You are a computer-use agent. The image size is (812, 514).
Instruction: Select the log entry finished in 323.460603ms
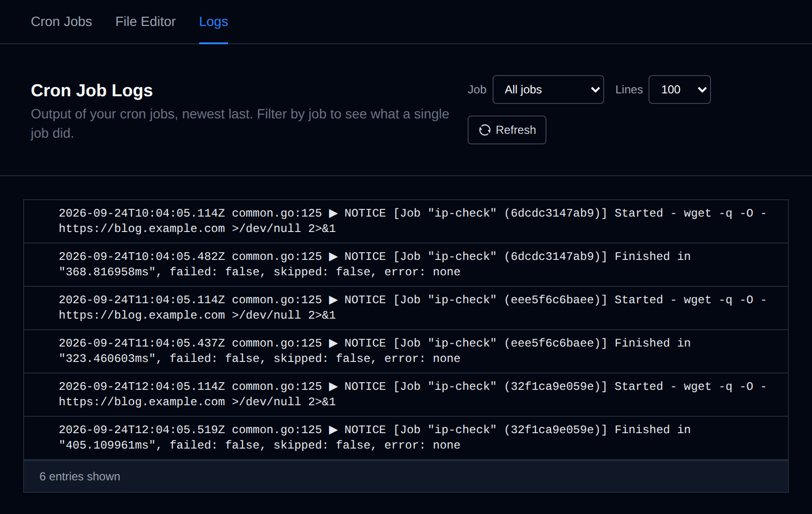[x=406, y=351]
